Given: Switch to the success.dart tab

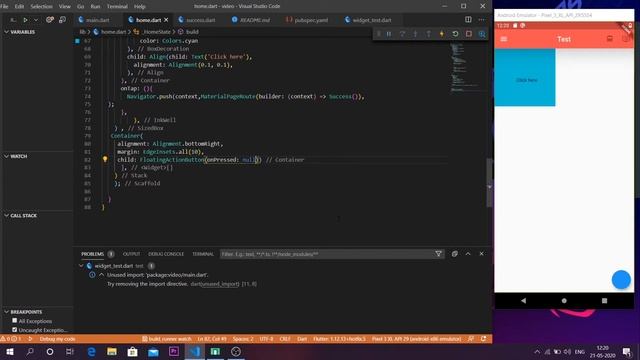Looking at the screenshot, I should point(200,20).
